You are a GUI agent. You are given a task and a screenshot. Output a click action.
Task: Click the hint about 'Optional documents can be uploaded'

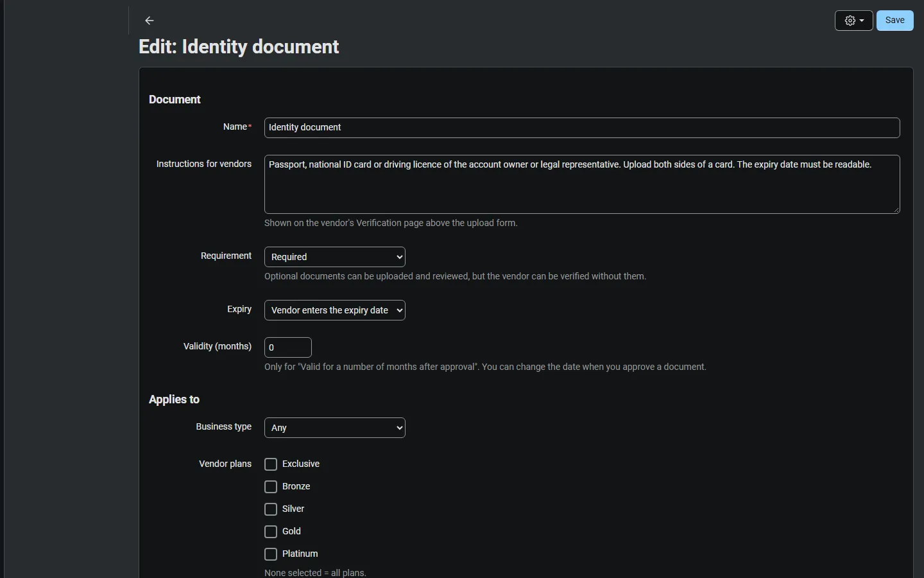[x=455, y=276]
